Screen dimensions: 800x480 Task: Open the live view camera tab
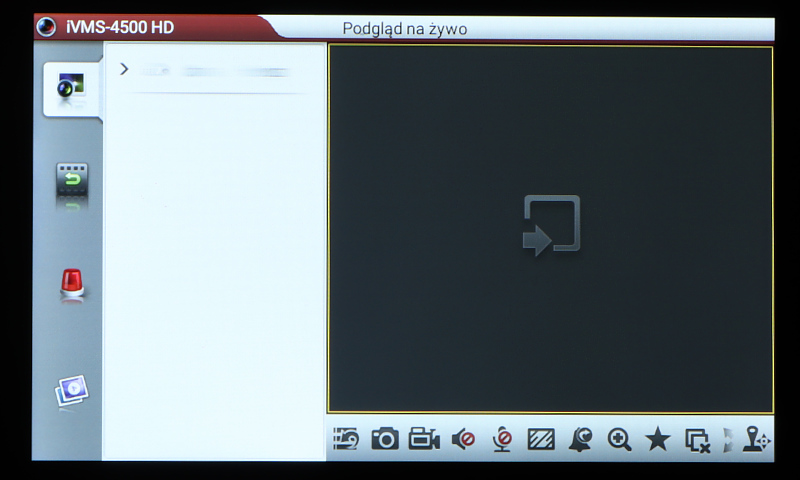point(71,88)
